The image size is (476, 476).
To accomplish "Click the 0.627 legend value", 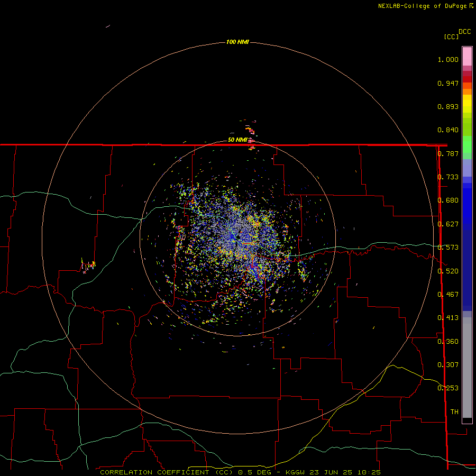I will [x=448, y=224].
